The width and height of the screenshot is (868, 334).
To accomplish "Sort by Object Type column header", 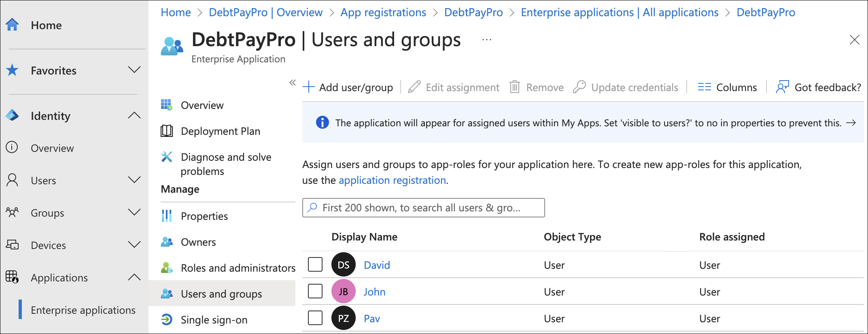I will 572,237.
